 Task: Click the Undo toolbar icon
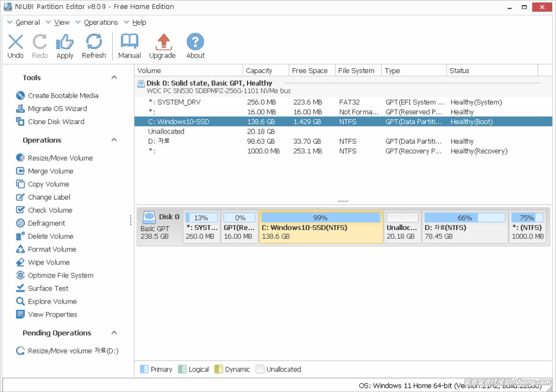point(15,46)
